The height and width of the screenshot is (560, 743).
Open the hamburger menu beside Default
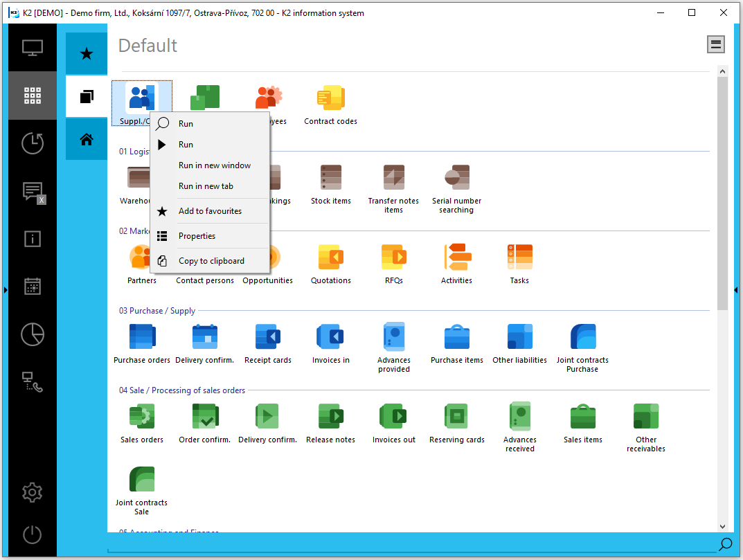pyautogui.click(x=715, y=44)
